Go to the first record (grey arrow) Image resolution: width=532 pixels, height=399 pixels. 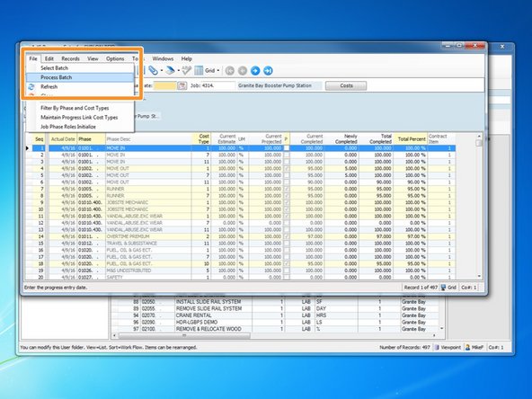pyautogui.click(x=230, y=71)
